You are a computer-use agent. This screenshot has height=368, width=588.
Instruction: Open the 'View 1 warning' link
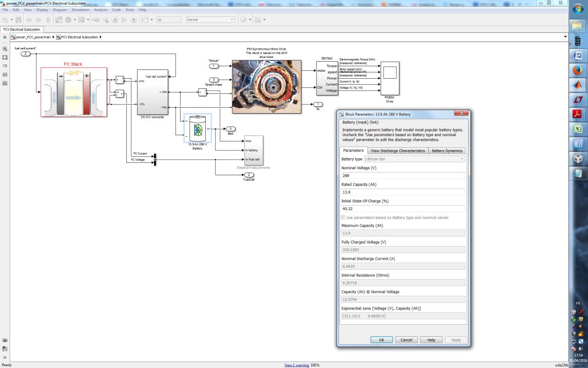click(x=297, y=365)
